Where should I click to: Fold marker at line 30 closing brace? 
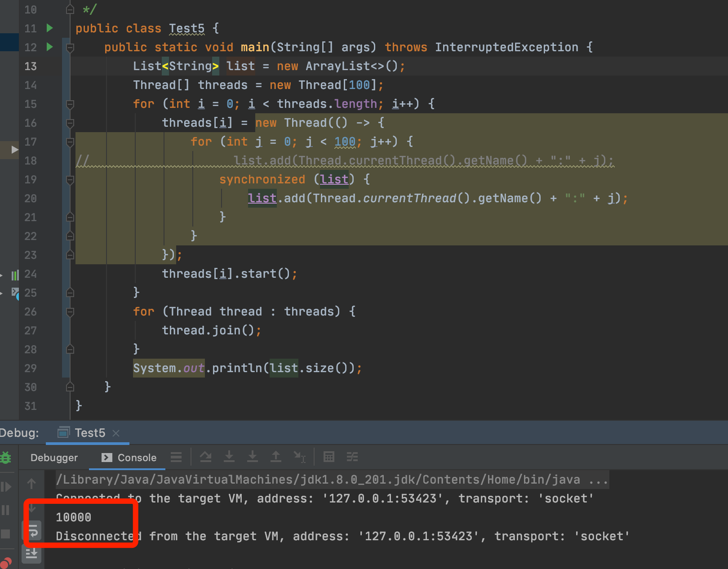70,387
